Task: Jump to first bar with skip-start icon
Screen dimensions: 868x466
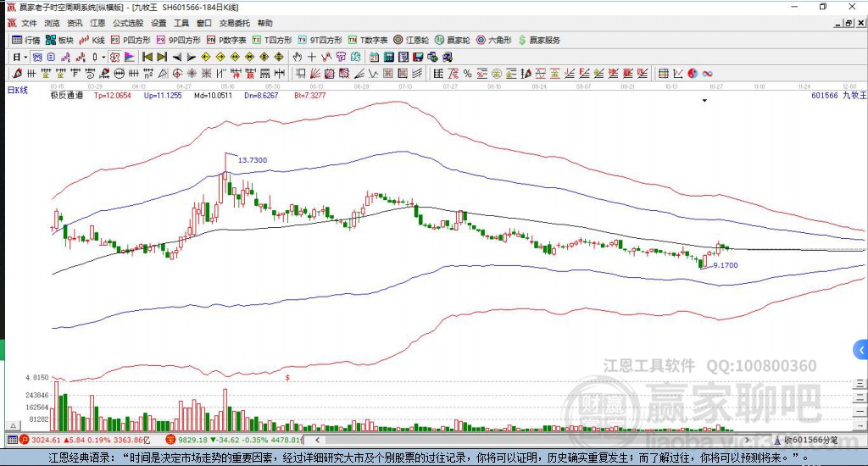Action: [x=147, y=57]
